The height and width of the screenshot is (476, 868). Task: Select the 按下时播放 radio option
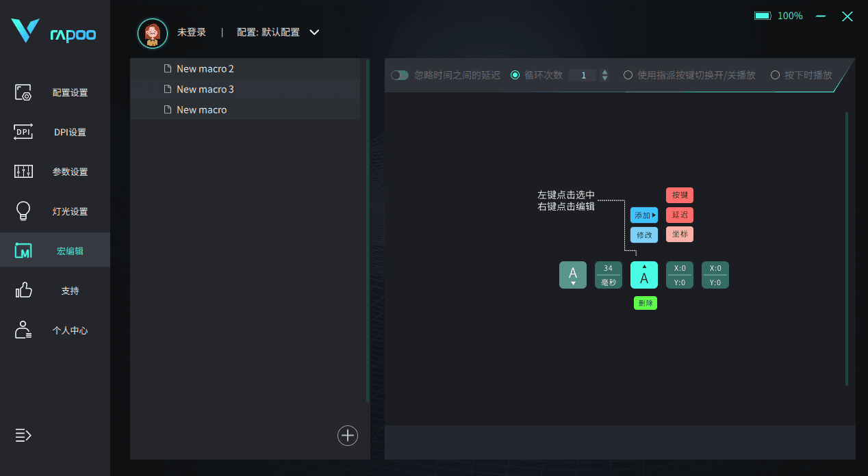tap(775, 75)
